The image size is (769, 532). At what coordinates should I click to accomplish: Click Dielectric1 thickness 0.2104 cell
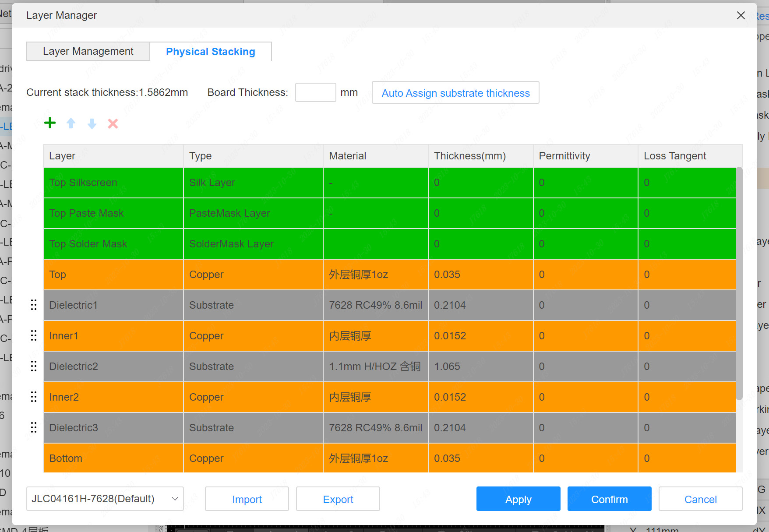(x=481, y=305)
